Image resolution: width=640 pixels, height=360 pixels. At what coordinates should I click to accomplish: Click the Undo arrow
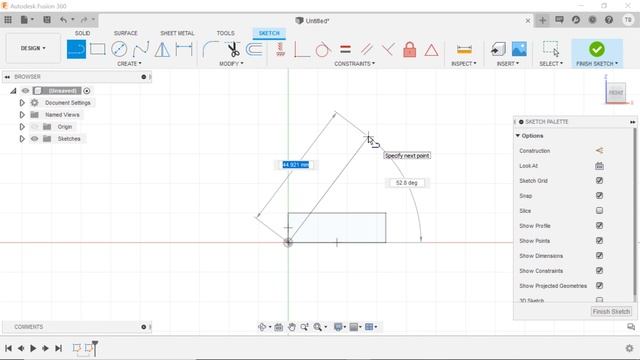point(63,20)
